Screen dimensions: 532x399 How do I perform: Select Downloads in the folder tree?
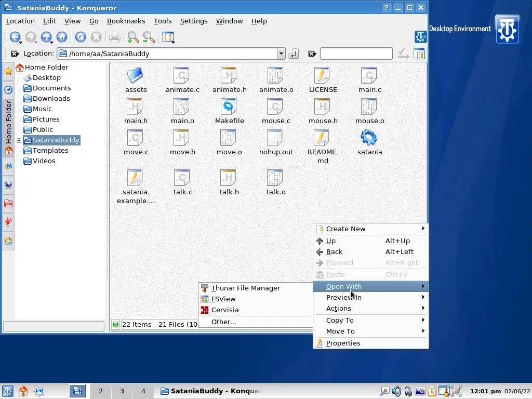click(x=47, y=98)
